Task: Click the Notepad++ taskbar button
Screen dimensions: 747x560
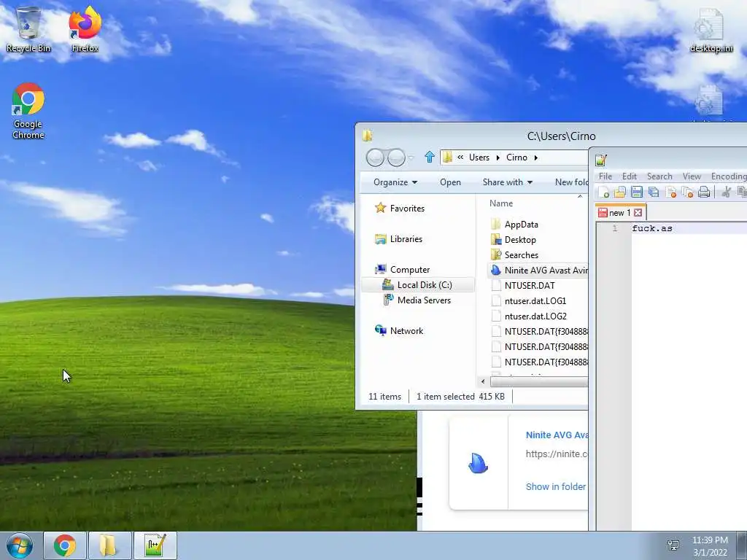Action: [155, 545]
